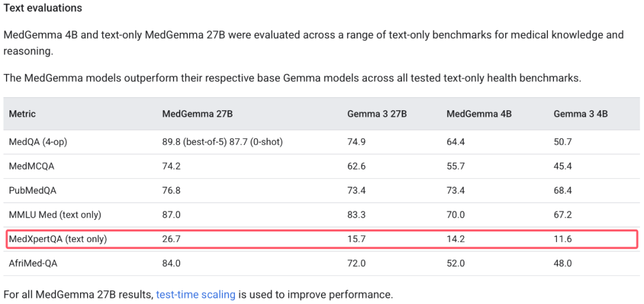The height and width of the screenshot is (304, 644).
Task: Click the AfriMed-QA row label
Action: click(x=33, y=263)
